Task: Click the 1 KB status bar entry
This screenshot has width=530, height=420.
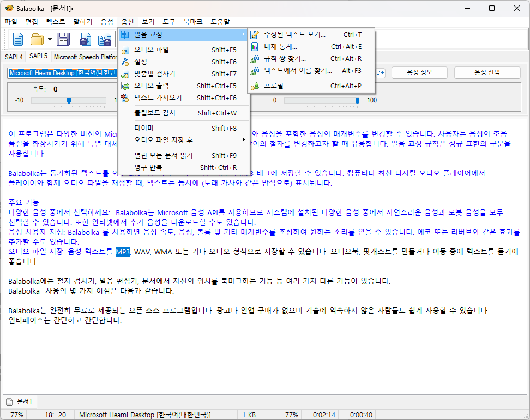Action: [249, 415]
